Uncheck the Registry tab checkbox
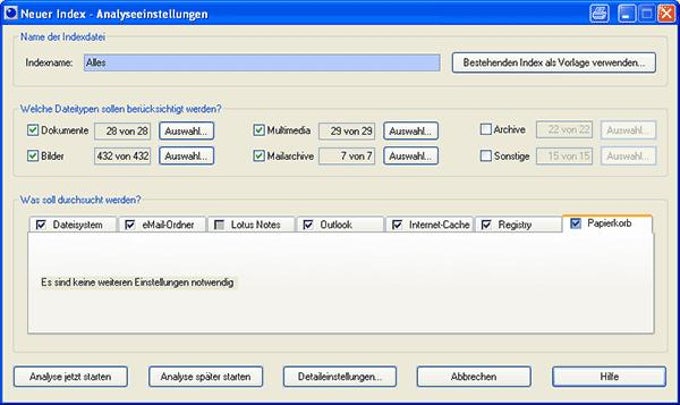This screenshot has height=405, width=680. [486, 225]
